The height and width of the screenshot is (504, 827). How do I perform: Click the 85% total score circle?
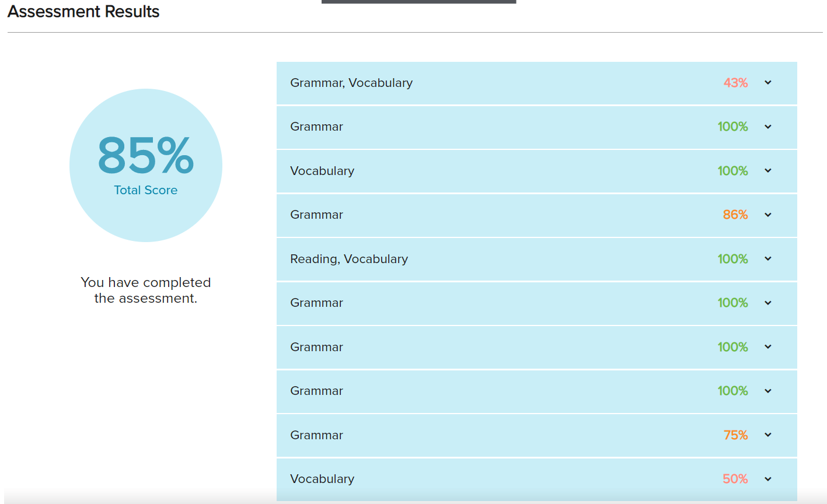click(146, 165)
